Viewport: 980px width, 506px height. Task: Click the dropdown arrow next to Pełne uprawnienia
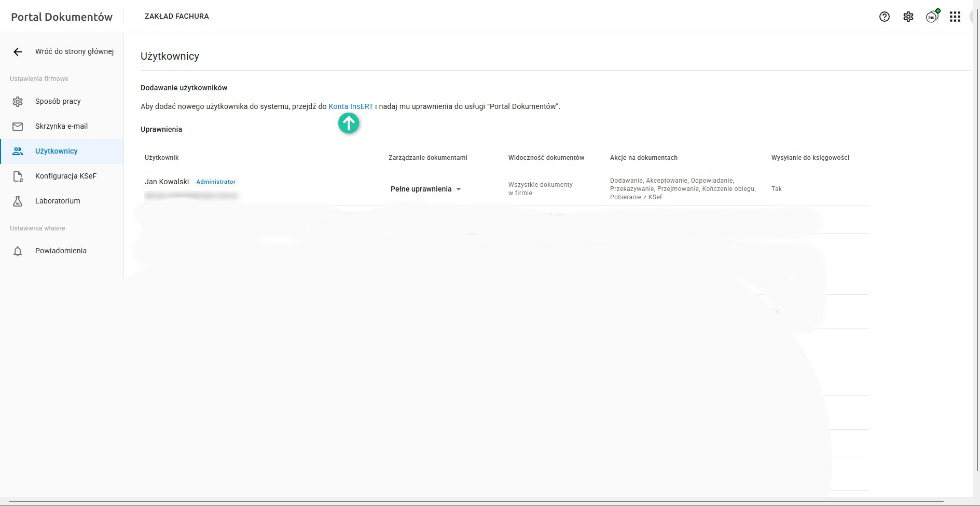point(459,189)
